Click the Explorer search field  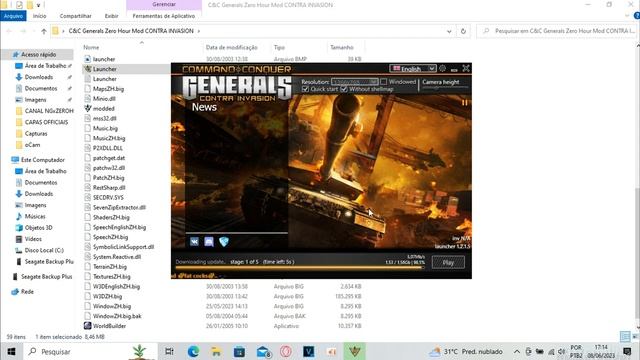pos(556,31)
